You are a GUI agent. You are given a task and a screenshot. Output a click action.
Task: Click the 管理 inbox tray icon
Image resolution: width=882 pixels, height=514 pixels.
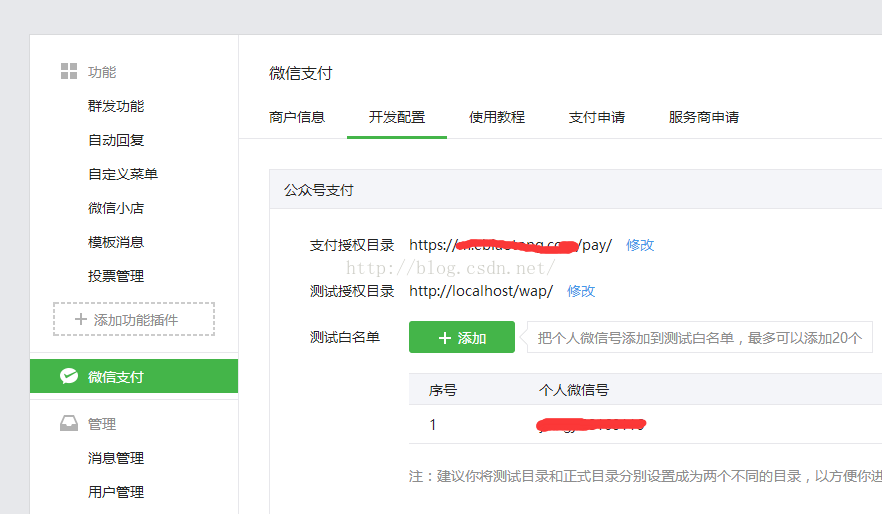(x=69, y=423)
